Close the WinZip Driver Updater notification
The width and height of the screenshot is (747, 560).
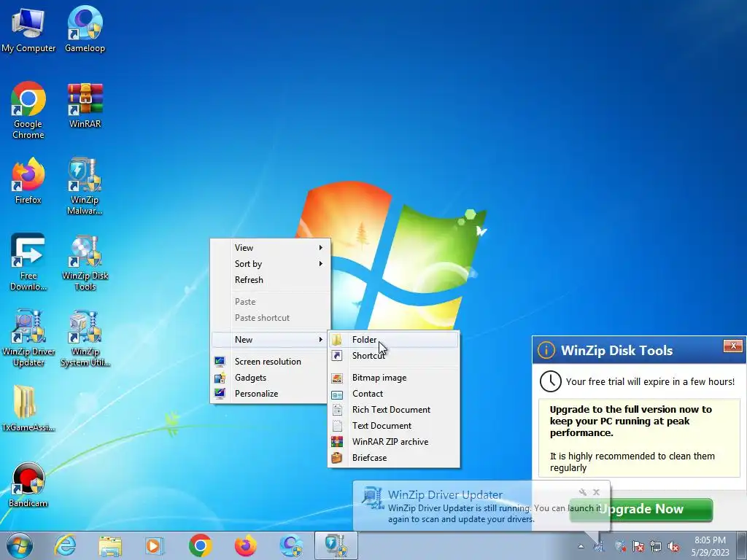(597, 492)
